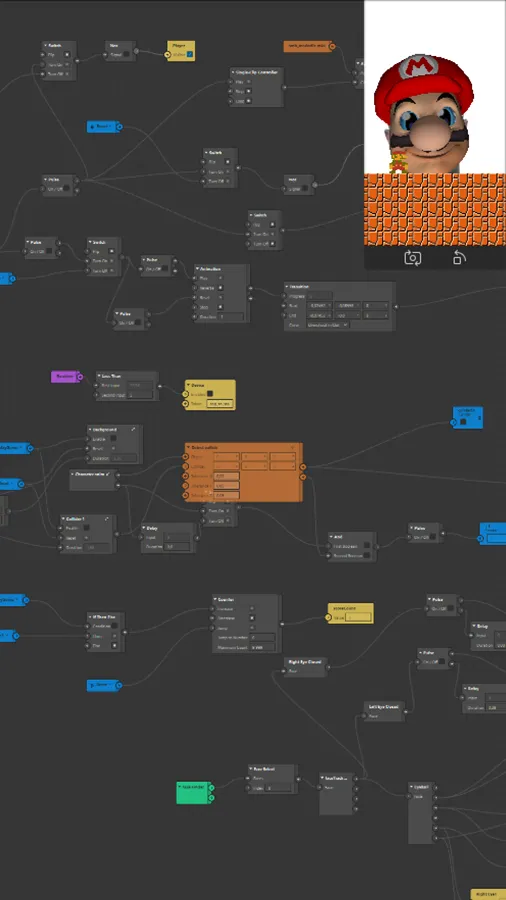
Task: Select the Left Eye Closed node
Action: (384, 711)
